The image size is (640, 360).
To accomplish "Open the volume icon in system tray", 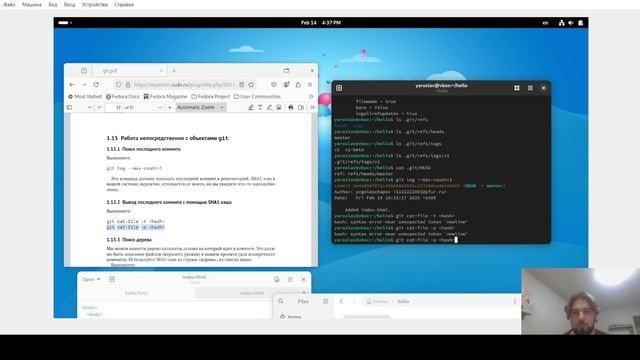I will pos(571,23).
